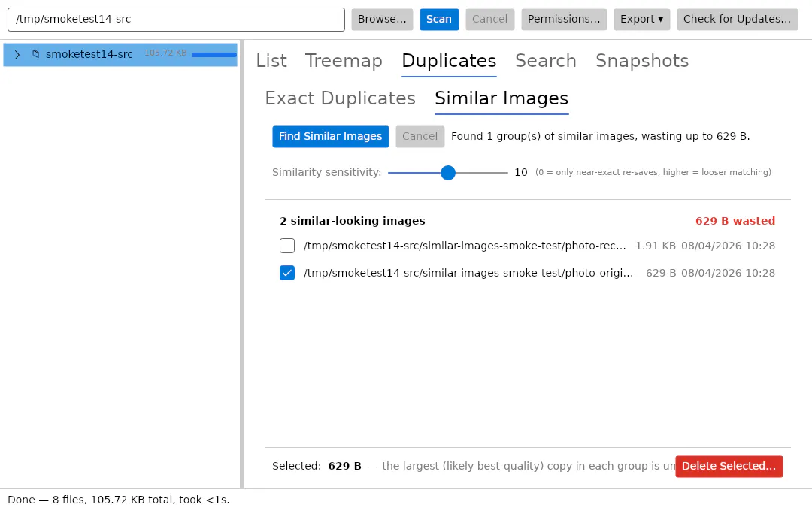
Task: Switch to Exact Duplicates sub-tab
Action: tap(341, 98)
